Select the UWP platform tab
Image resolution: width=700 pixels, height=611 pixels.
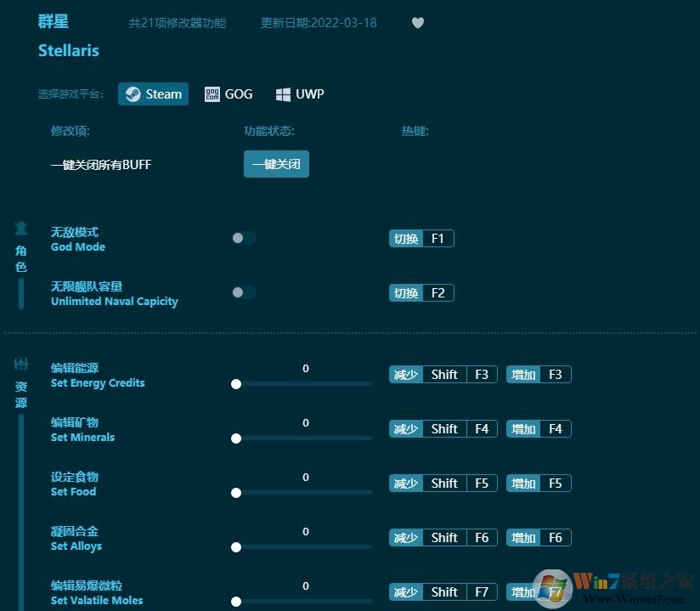299,93
